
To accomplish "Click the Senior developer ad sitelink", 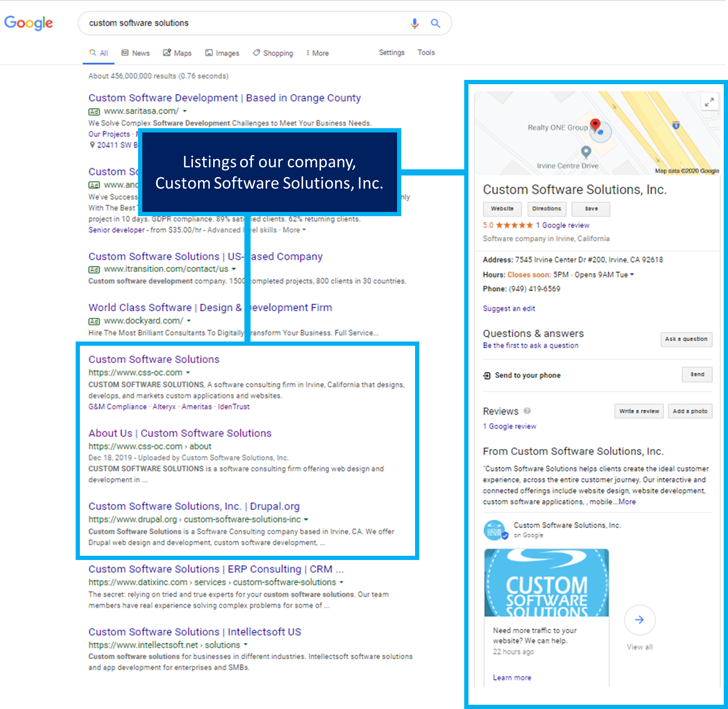I will (116, 230).
